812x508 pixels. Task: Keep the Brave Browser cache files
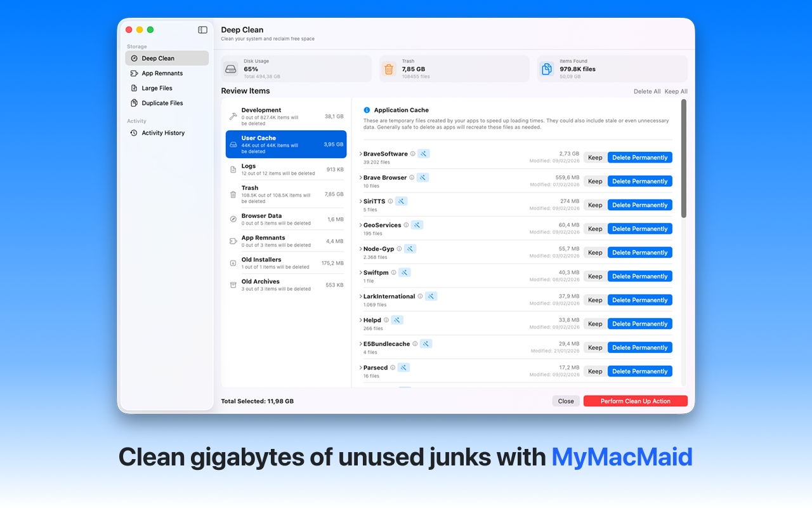(x=594, y=181)
